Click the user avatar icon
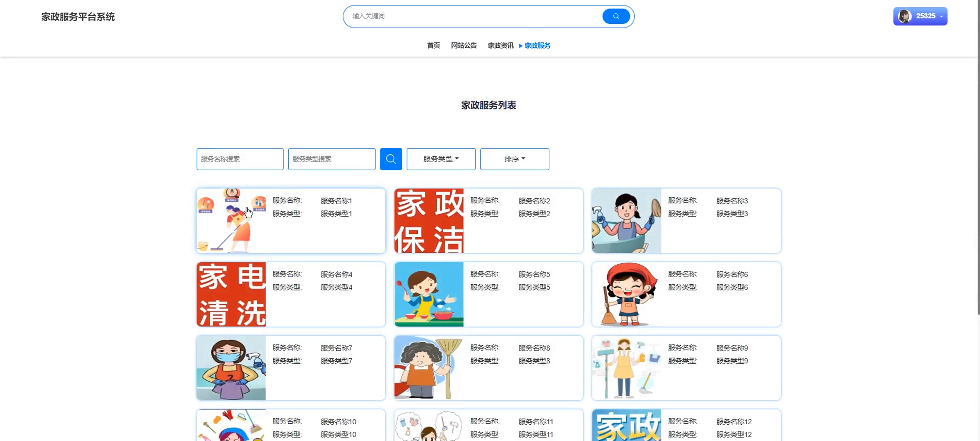The image size is (980, 441). (x=904, y=16)
